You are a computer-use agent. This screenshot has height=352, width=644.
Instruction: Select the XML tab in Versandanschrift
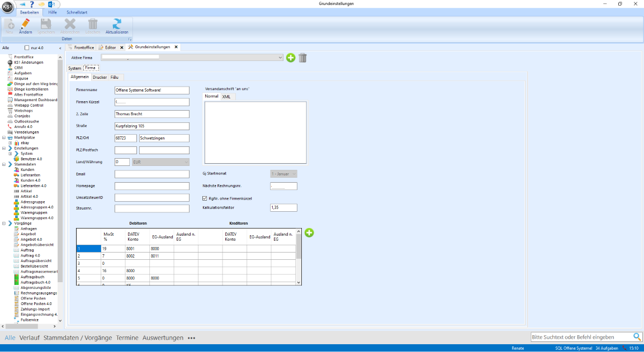click(x=226, y=97)
